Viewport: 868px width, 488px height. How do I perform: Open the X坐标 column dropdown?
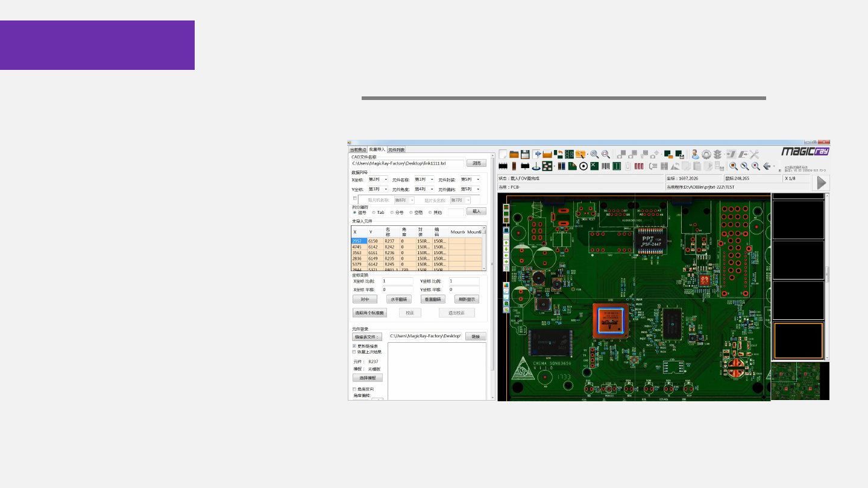(378, 180)
